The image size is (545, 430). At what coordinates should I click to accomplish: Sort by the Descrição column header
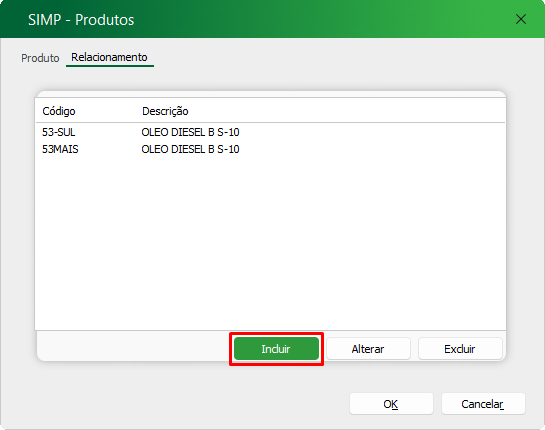pyautogui.click(x=165, y=111)
